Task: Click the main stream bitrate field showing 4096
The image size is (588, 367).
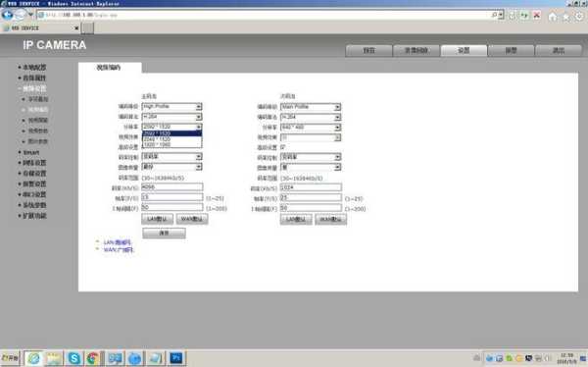Action: tap(172, 186)
